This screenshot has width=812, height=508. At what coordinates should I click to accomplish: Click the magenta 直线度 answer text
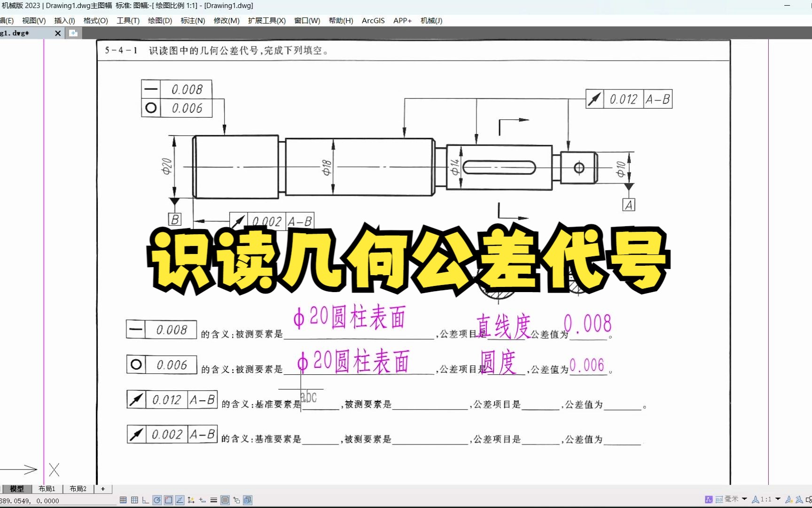point(503,326)
